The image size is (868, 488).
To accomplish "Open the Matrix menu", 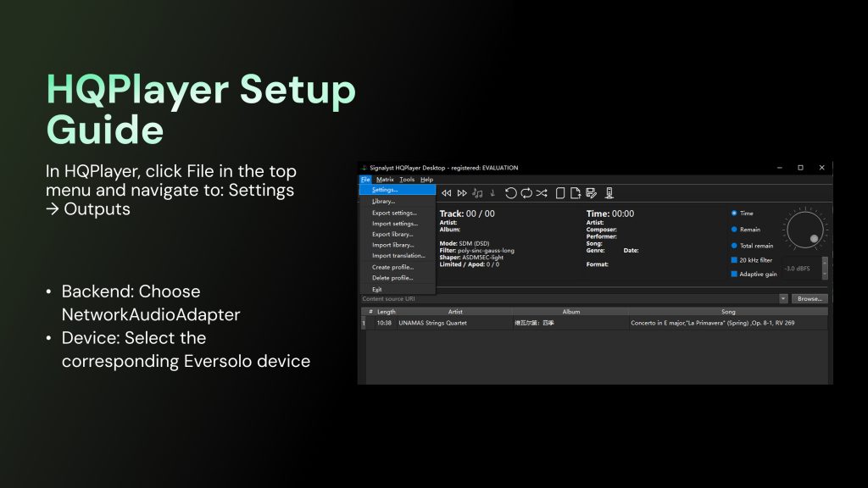I will [385, 180].
